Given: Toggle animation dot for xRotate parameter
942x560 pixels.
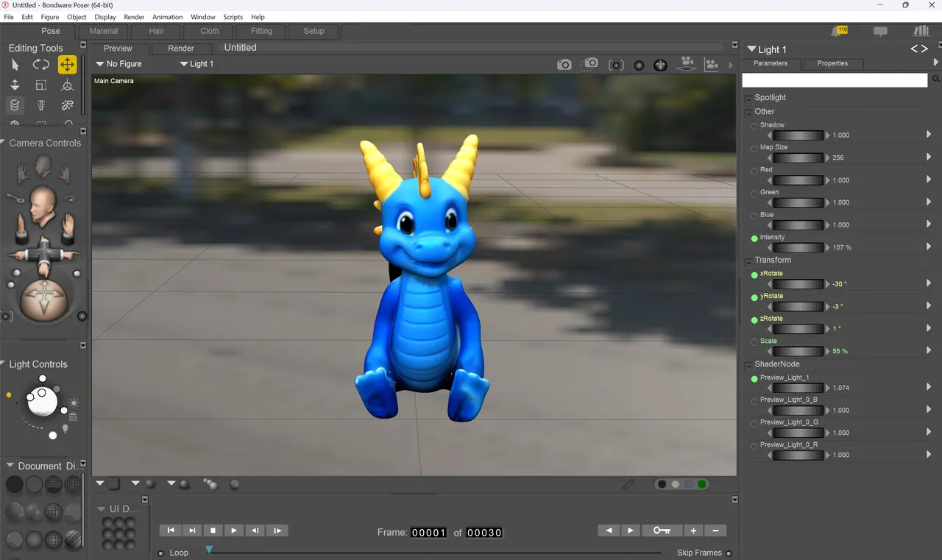Looking at the screenshot, I should click(754, 274).
